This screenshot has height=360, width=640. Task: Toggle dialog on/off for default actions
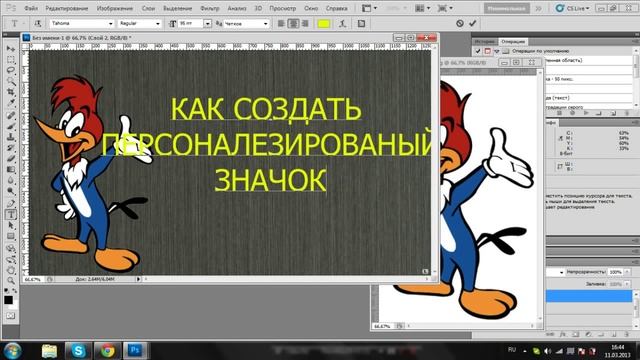487,51
